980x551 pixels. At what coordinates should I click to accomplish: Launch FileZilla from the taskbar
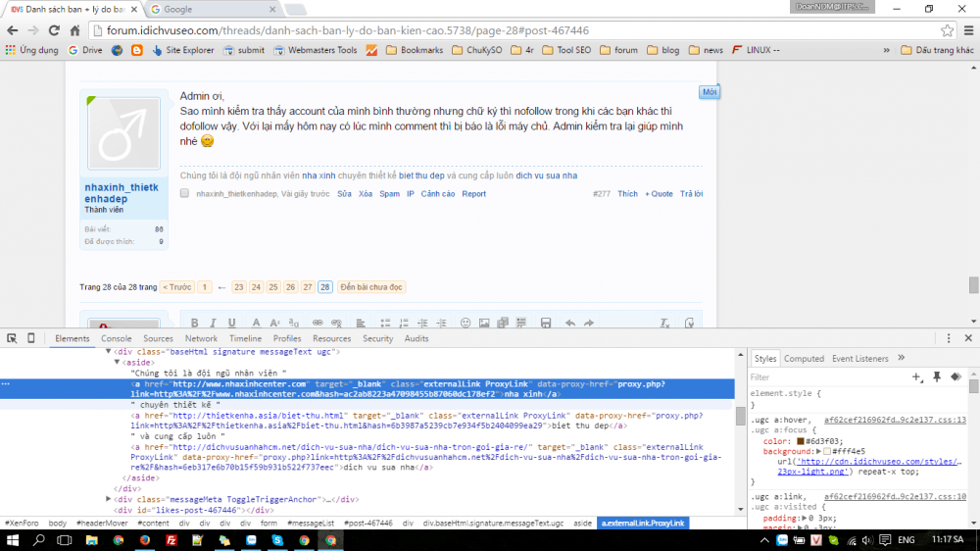point(171,540)
